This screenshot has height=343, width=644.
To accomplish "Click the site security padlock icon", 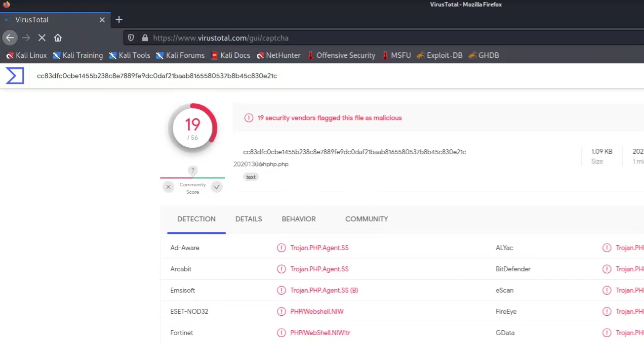I will pos(145,38).
